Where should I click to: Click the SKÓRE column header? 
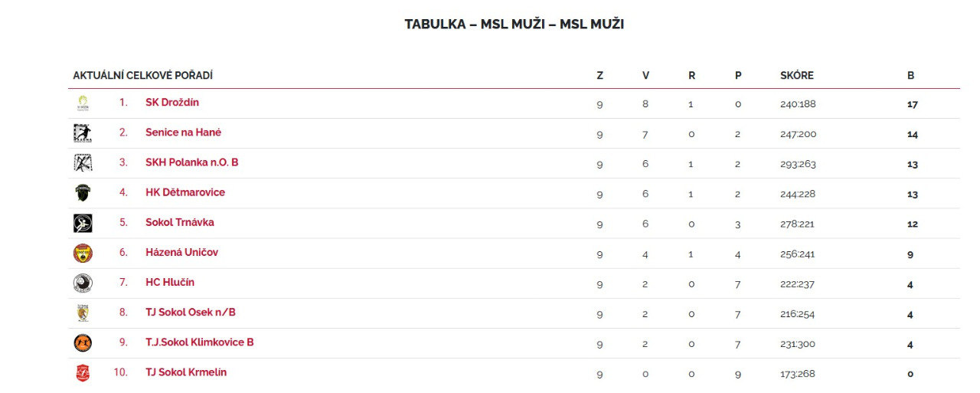(796, 76)
